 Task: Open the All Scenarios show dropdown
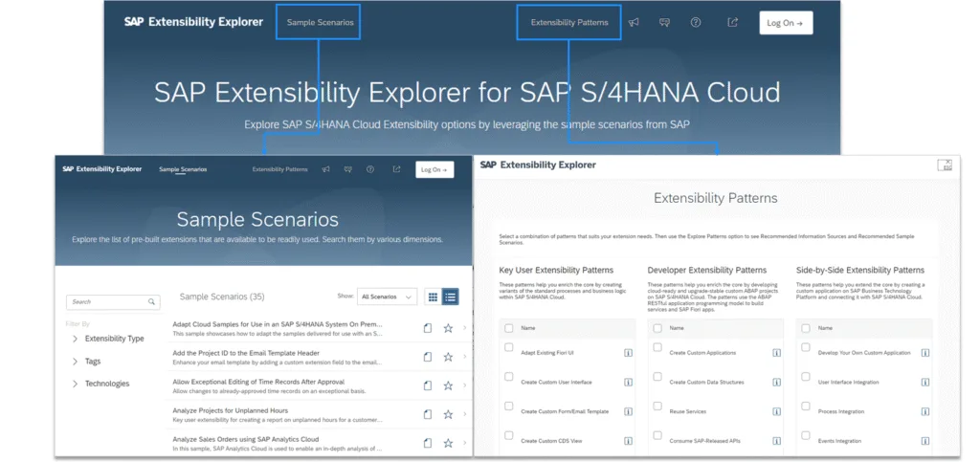coord(387,297)
